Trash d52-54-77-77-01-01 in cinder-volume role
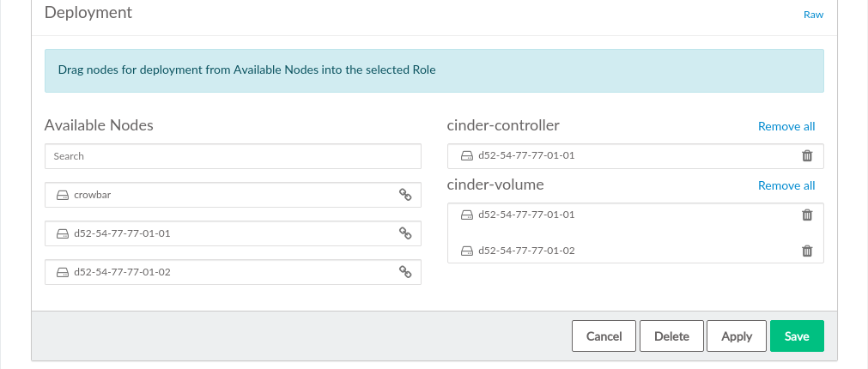Image resolution: width=868 pixels, height=369 pixels. [x=806, y=215]
